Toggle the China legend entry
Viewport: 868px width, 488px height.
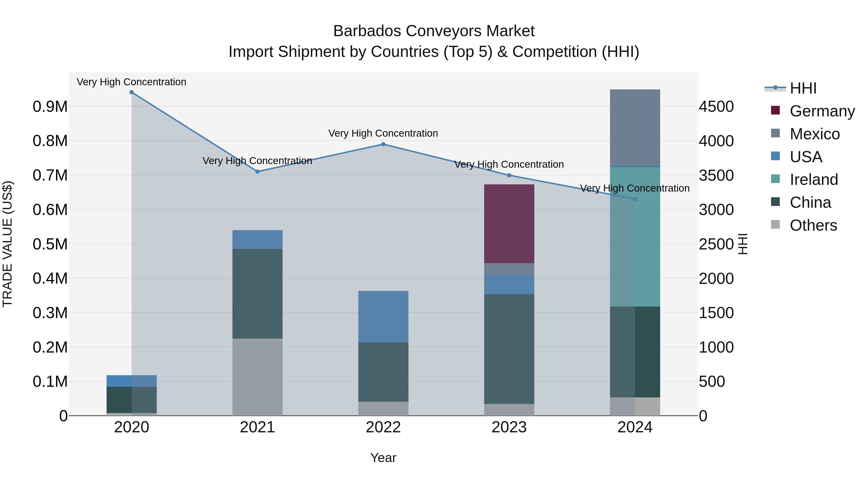coord(801,202)
